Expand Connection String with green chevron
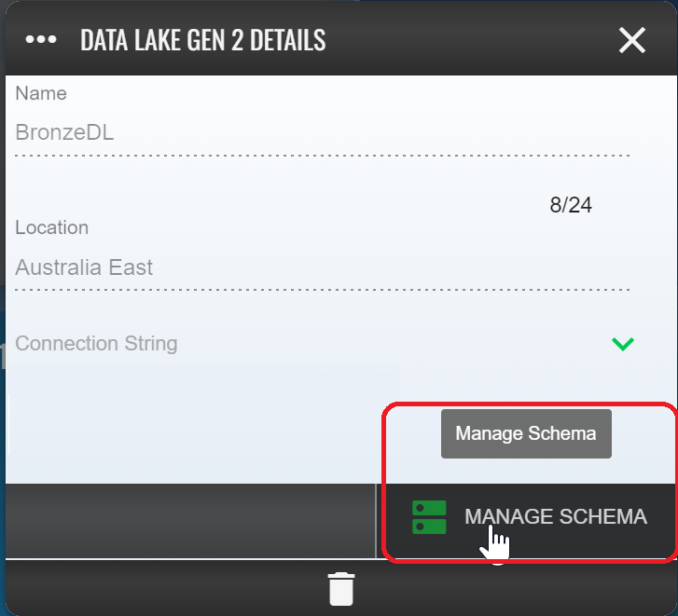This screenshot has width=678, height=616. point(623,344)
